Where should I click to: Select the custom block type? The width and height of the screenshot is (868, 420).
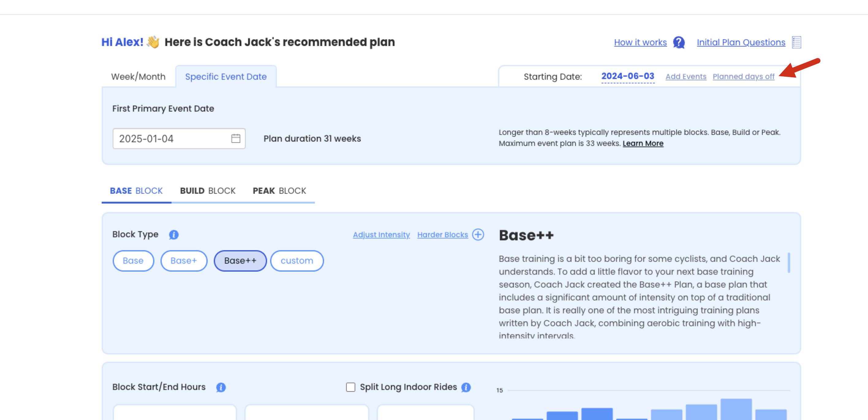pos(297,261)
